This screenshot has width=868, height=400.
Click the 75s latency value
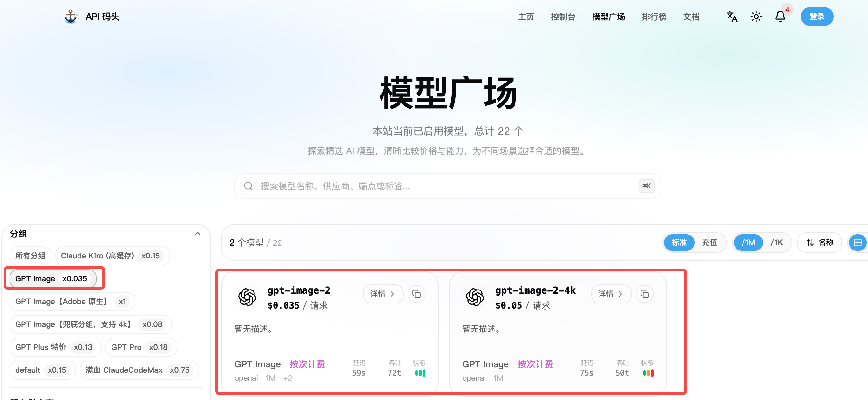[586, 373]
